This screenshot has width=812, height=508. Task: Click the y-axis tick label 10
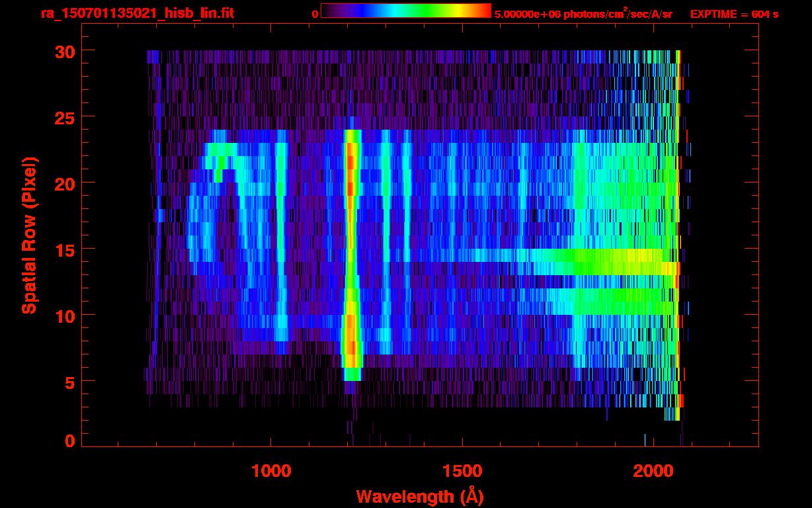[65, 316]
